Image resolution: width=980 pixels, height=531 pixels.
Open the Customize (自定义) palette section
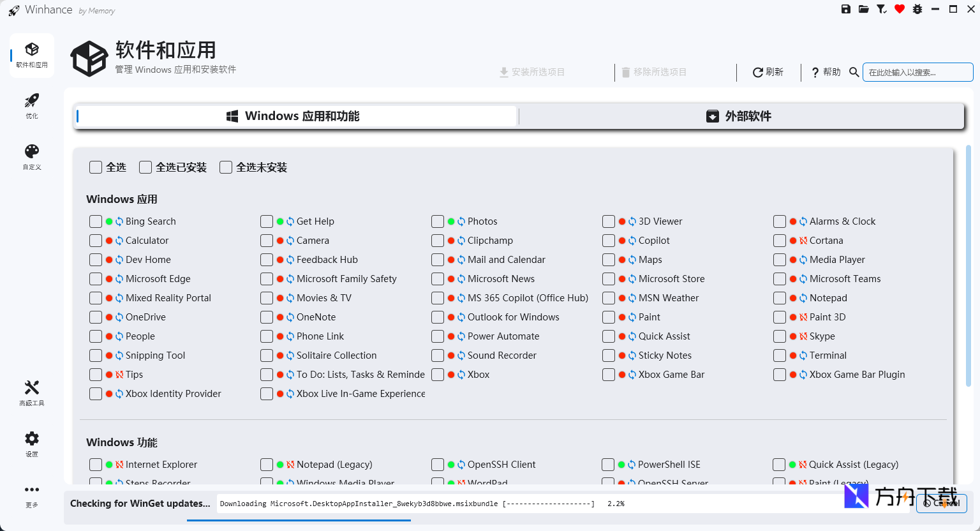point(31,156)
